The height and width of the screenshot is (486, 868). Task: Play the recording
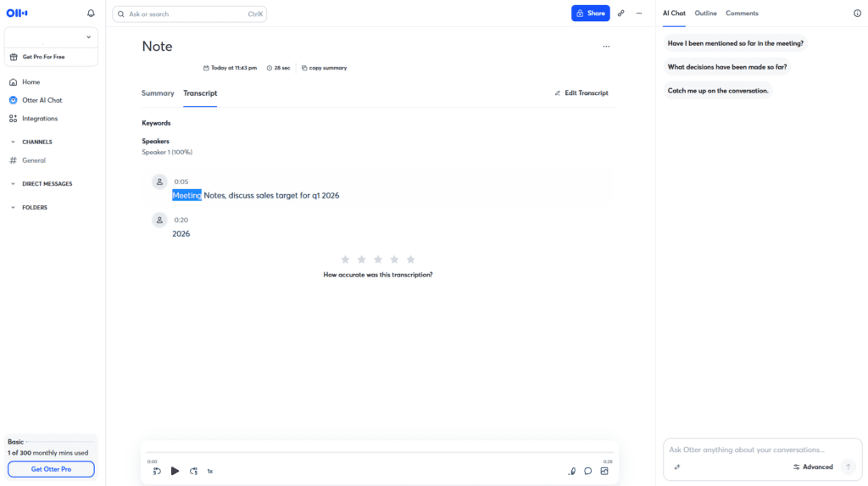175,471
